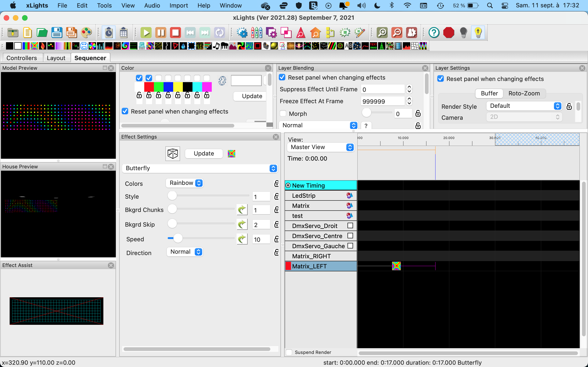Click Update button in Effect Settings
The image size is (588, 367).
(204, 154)
